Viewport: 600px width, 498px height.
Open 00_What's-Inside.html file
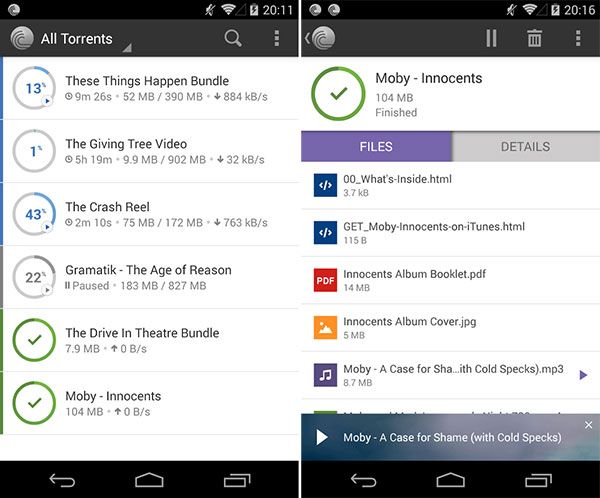450,185
